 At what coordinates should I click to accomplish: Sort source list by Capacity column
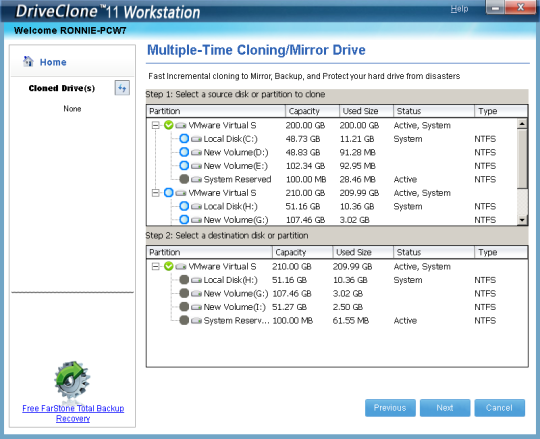[312, 111]
